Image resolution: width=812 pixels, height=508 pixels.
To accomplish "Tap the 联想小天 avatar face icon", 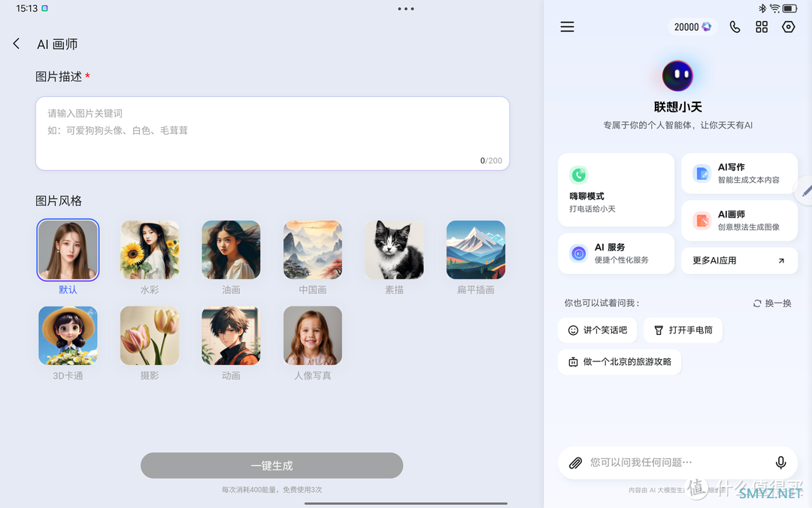I will [x=677, y=75].
